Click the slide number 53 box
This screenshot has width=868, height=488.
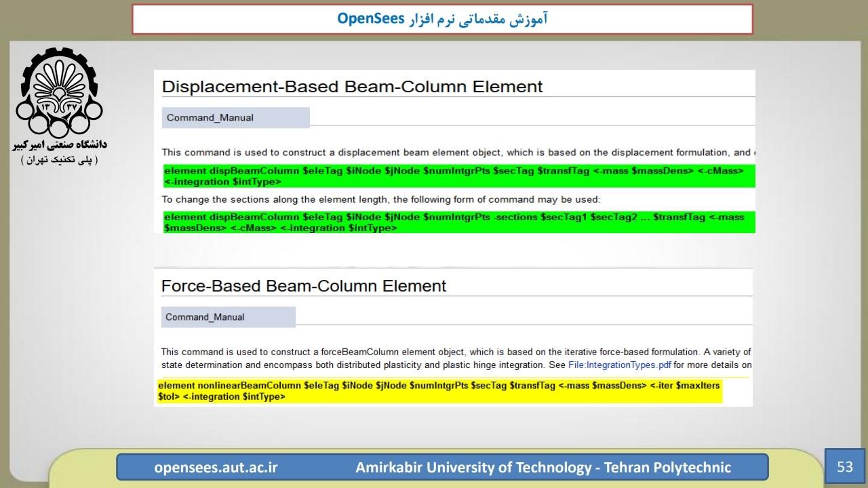point(845,467)
